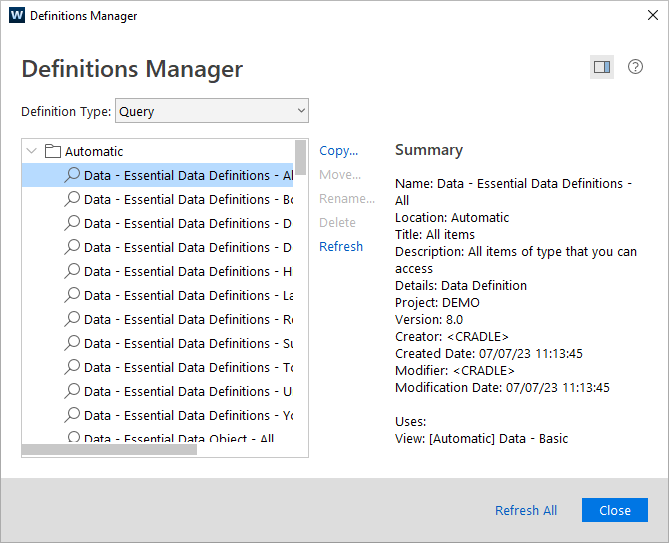Click 'Modifier: <CRADLE>' line
669x543 pixels.
[455, 371]
